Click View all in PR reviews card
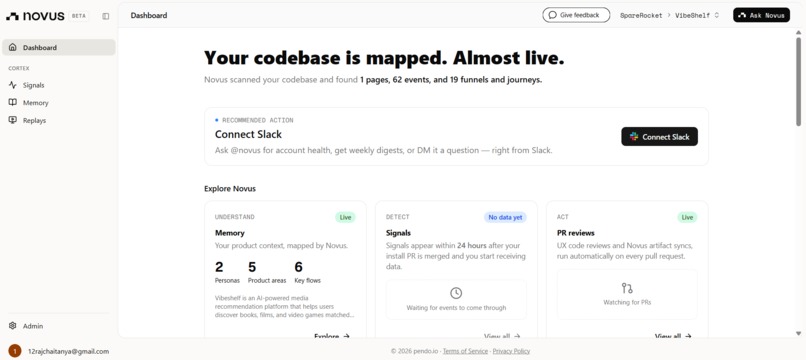 click(x=673, y=336)
